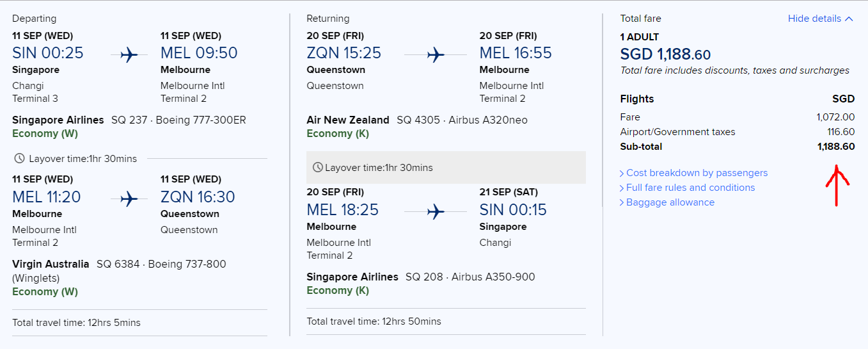Click the red hand-drawn arrow annotation
Viewport: 868px width, 349px height.
837,185
